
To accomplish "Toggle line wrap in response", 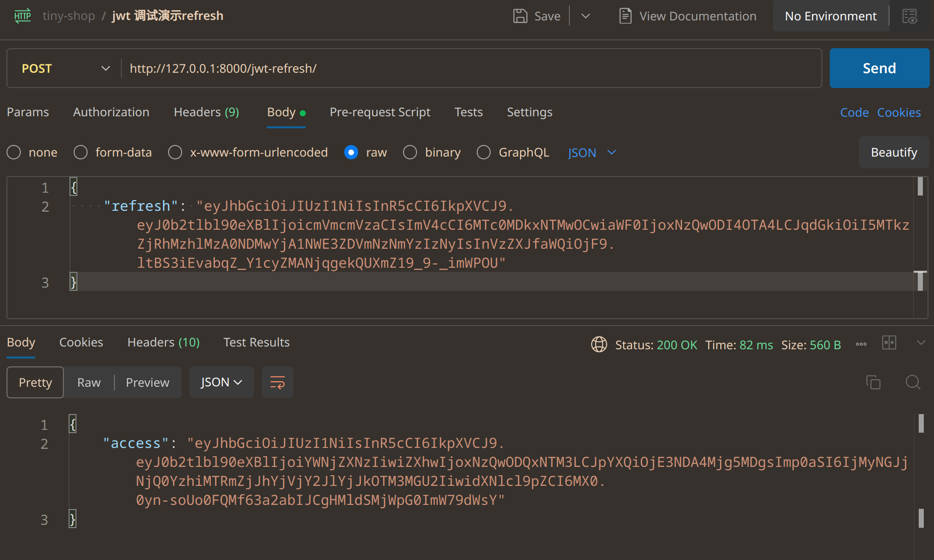I will point(278,383).
